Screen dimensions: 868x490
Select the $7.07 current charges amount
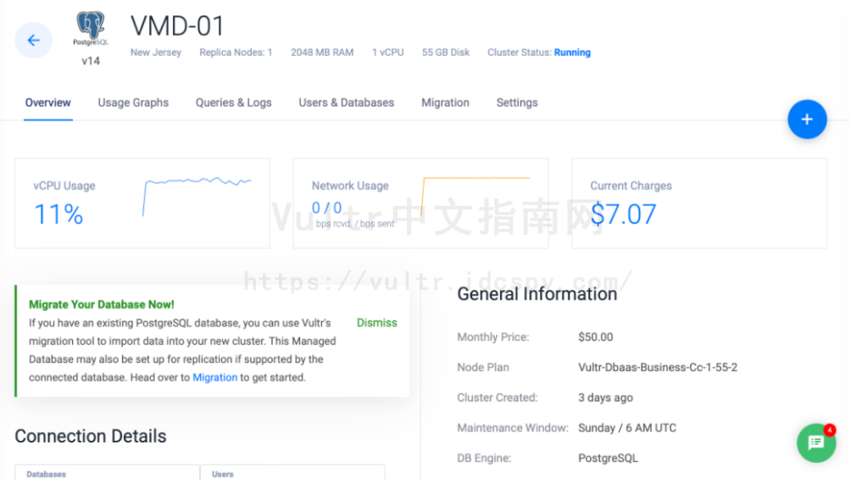pos(623,214)
